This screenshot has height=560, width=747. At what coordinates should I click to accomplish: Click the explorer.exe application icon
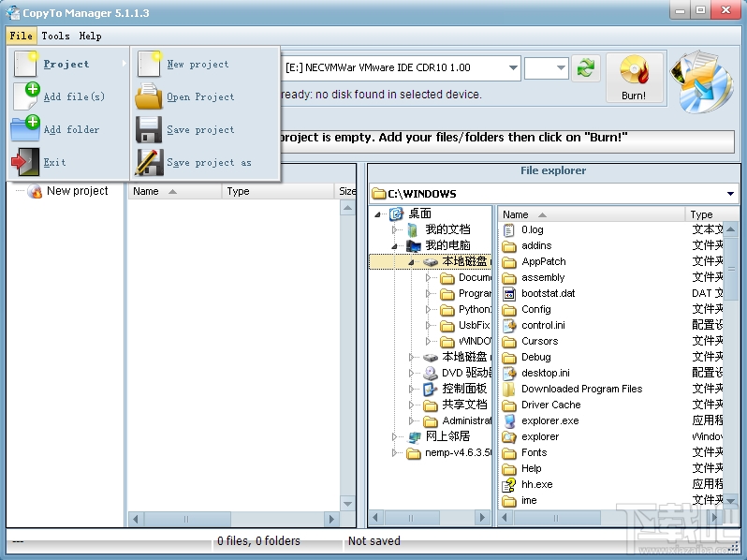coord(509,420)
